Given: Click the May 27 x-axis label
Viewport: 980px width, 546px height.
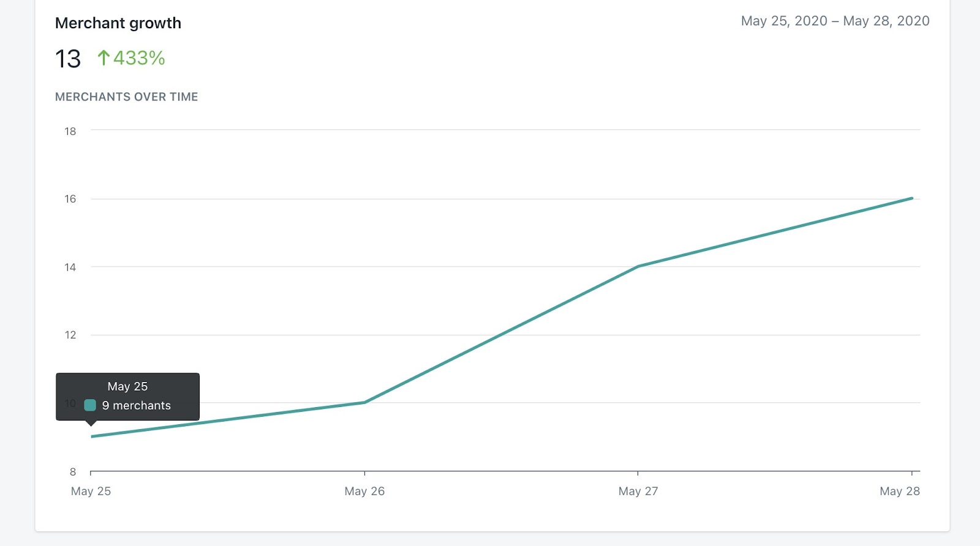Looking at the screenshot, I should point(638,491).
